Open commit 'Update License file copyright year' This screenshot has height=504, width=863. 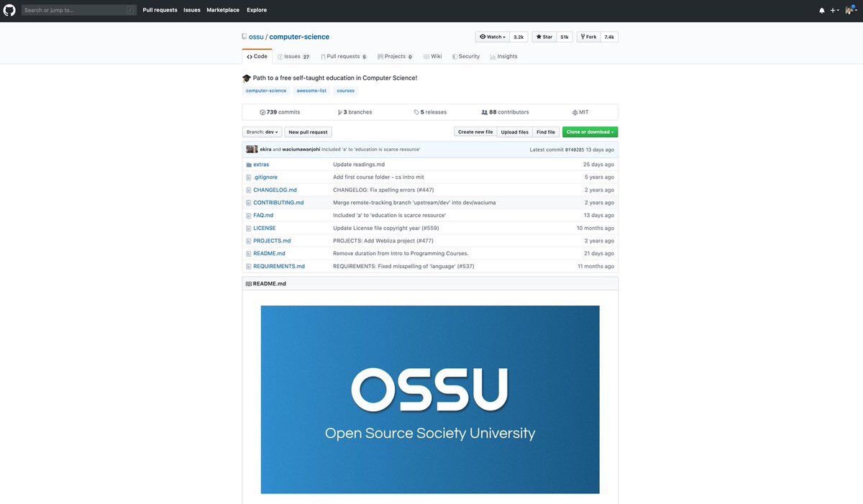385,228
